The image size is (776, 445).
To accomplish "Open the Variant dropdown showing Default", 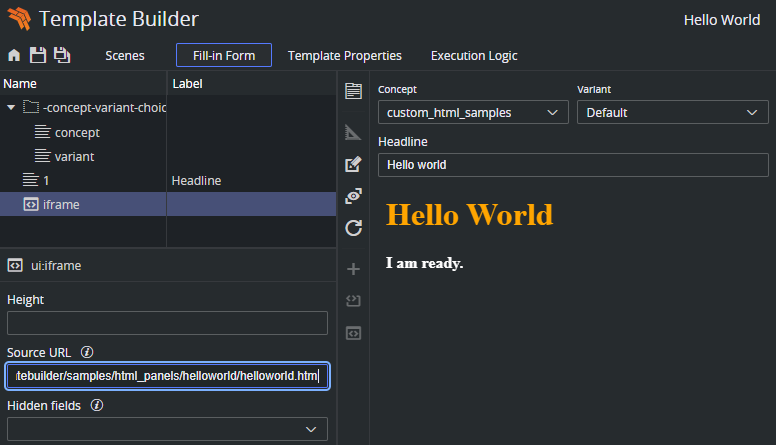I will [x=672, y=113].
